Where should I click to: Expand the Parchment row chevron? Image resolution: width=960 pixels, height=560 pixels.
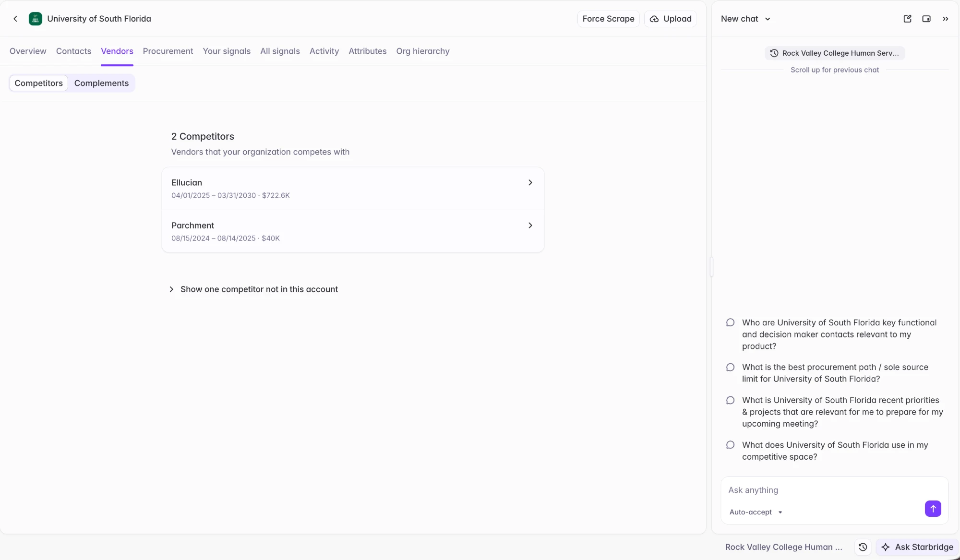click(x=530, y=226)
